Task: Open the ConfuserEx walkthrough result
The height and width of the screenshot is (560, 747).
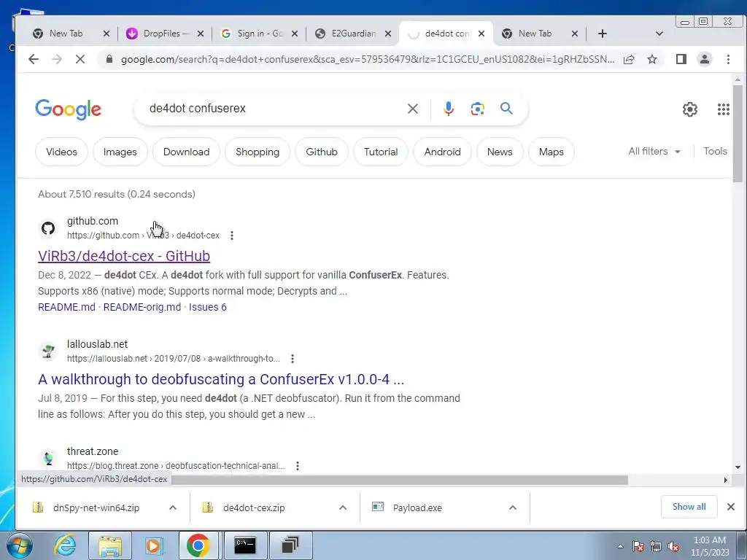Action: pyautogui.click(x=221, y=379)
